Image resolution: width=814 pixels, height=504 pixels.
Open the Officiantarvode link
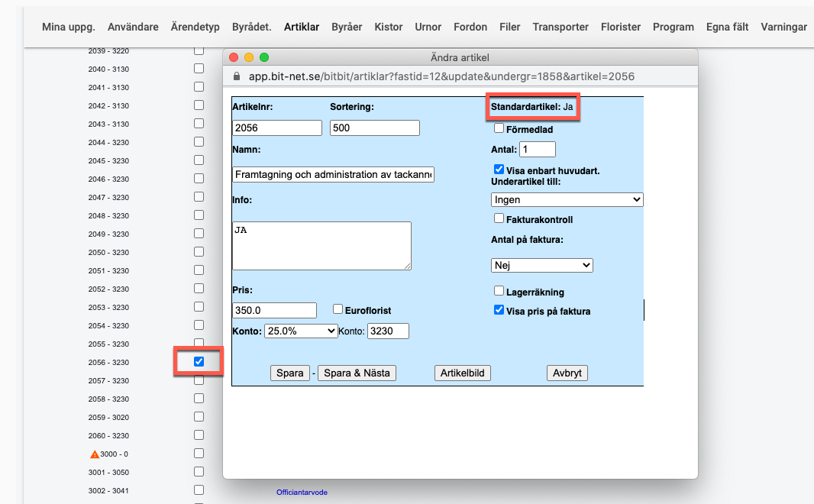point(302,492)
